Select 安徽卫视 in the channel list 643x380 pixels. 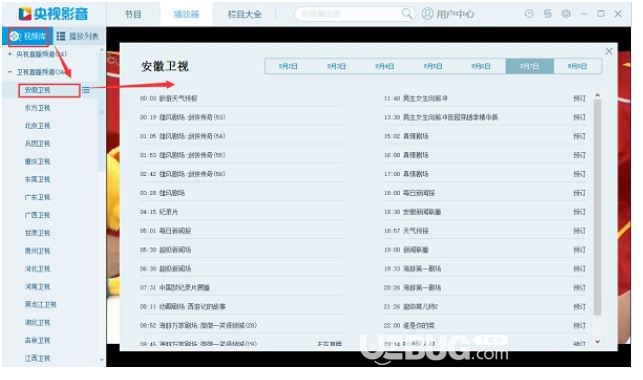coord(37,90)
